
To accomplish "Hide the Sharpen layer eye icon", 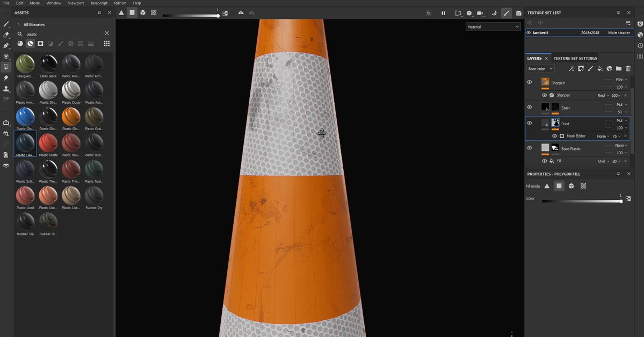I will point(530,82).
